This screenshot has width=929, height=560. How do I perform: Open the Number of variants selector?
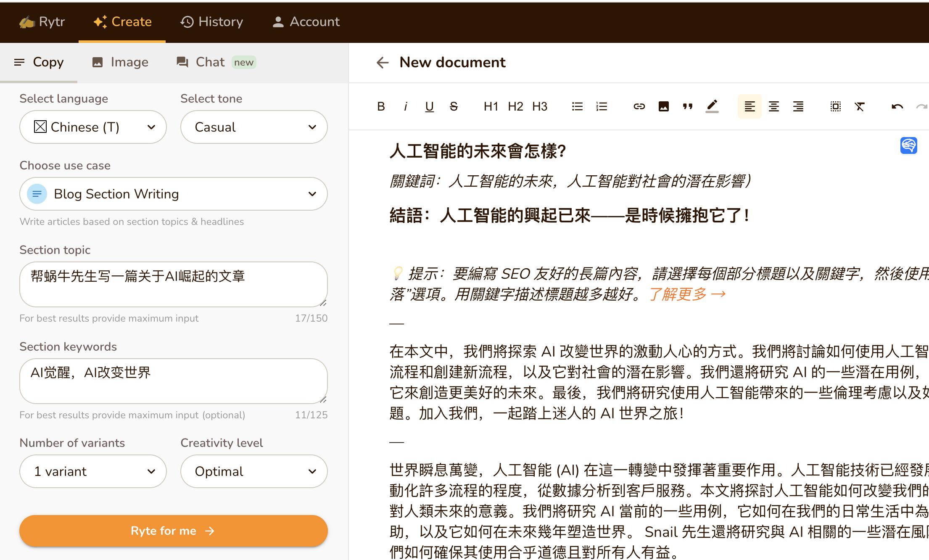[x=92, y=471]
